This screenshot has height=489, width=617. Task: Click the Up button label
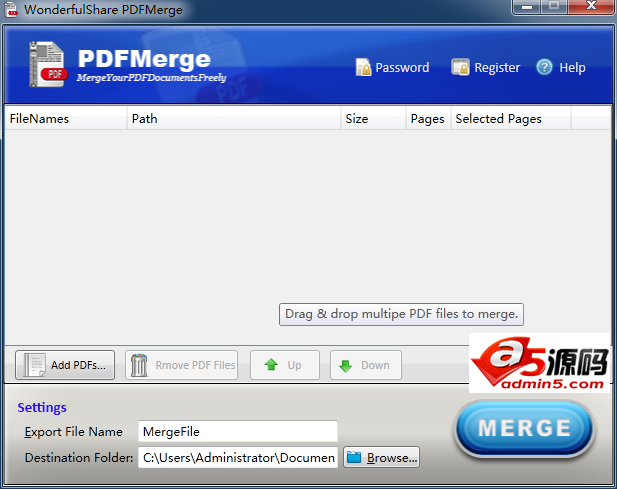tap(294, 365)
